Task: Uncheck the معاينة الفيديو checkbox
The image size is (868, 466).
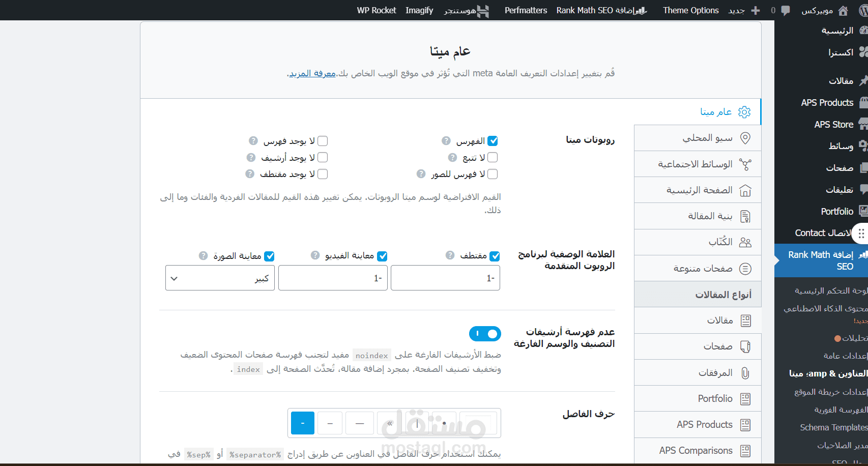Action: click(x=382, y=256)
